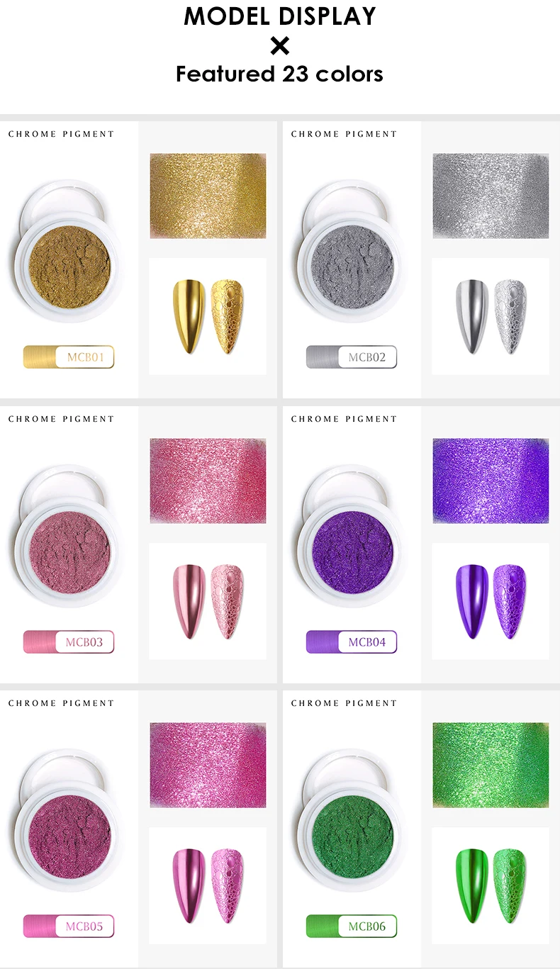
Task: Choose the pink MCB03 label tag
Action: (69, 642)
